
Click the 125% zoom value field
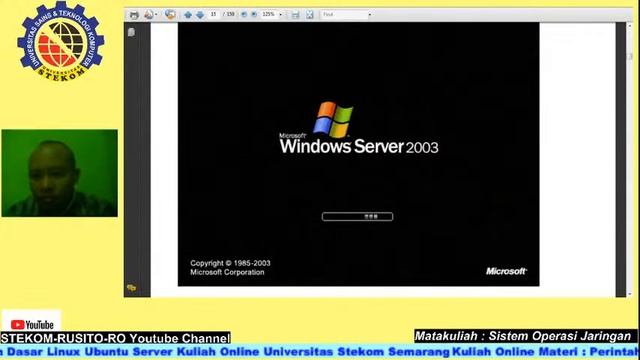tap(269, 14)
